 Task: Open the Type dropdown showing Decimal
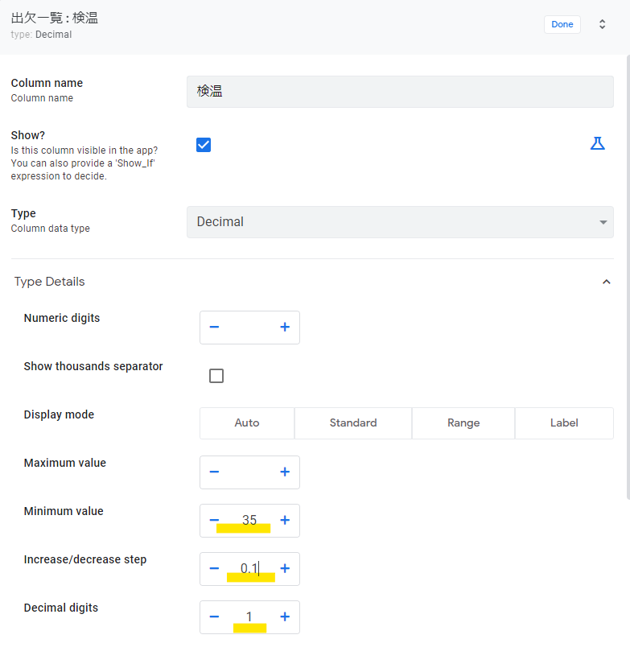400,222
